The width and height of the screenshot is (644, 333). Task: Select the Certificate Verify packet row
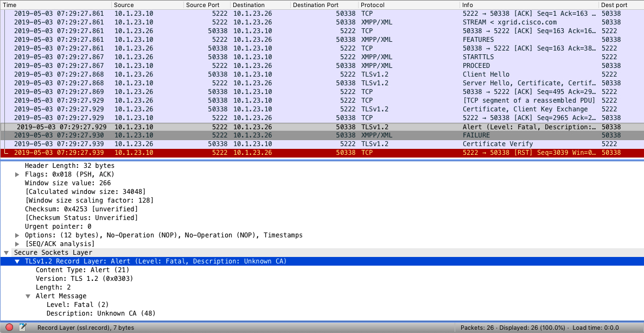point(322,144)
